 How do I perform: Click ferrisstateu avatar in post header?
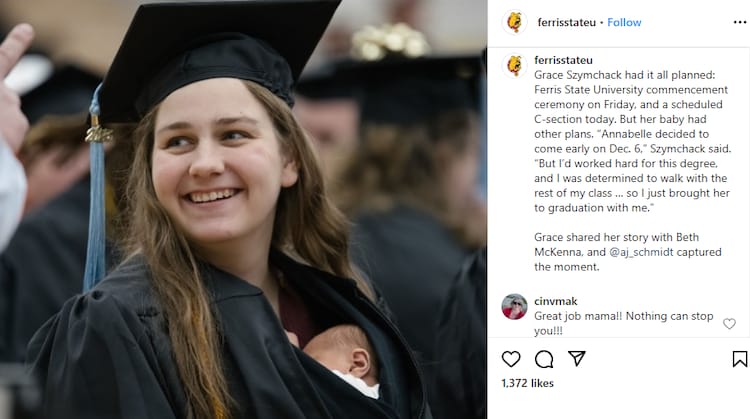(x=514, y=22)
